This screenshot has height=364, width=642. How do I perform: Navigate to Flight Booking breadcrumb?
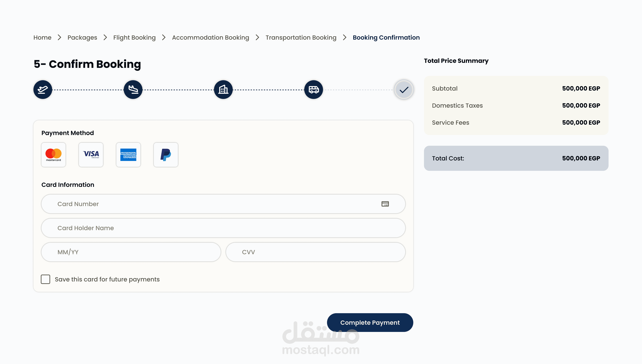(135, 37)
